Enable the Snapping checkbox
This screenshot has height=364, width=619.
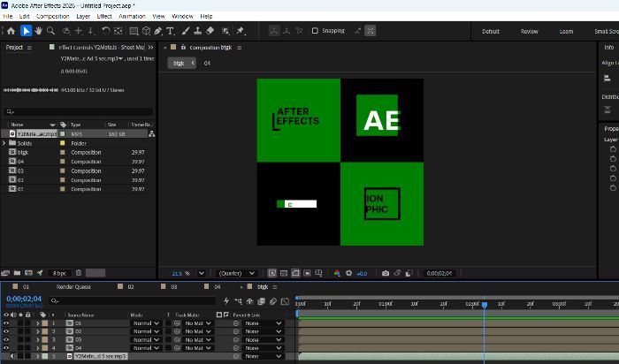pyautogui.click(x=315, y=31)
